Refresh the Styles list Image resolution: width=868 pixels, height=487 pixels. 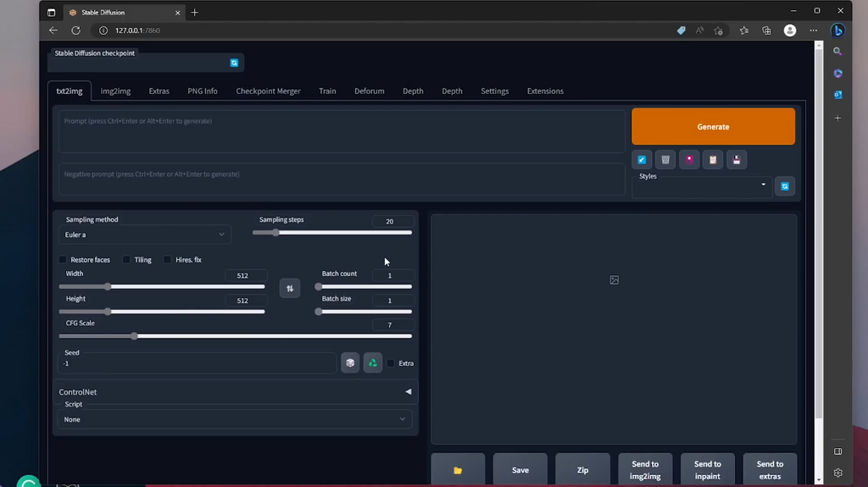pos(785,186)
